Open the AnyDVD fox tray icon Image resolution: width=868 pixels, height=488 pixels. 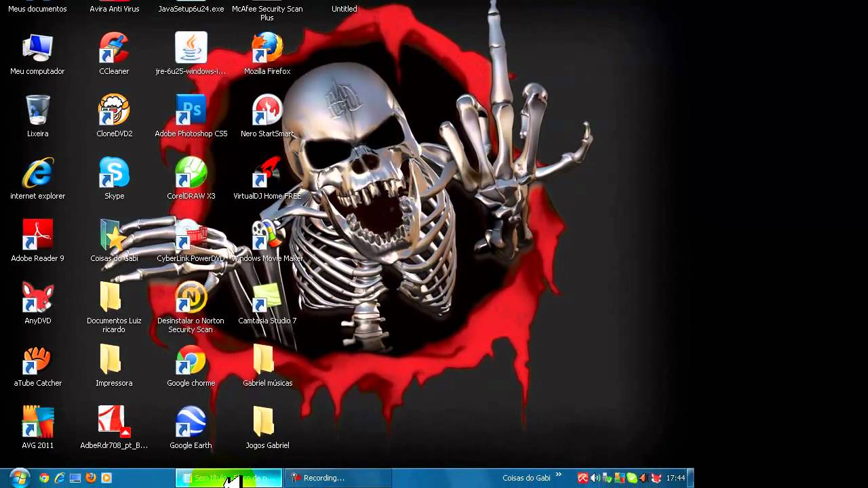[x=656, y=478]
